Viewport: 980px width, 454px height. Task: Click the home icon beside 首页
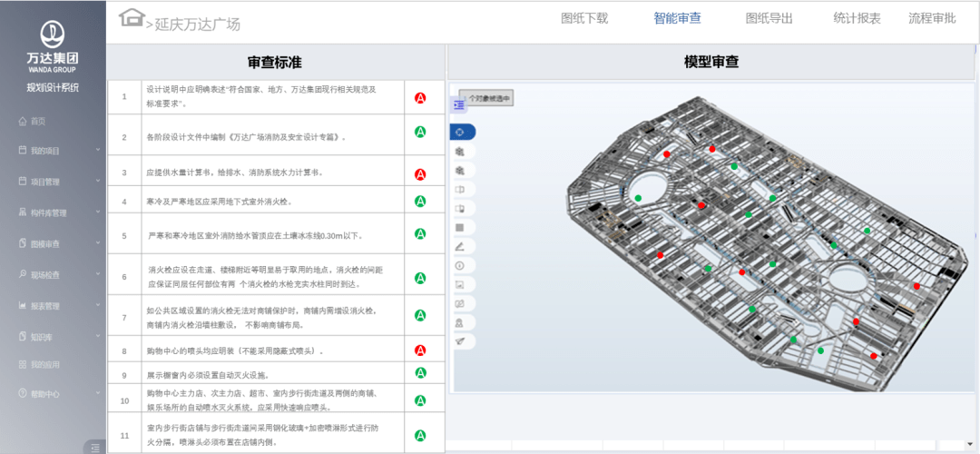click(23, 122)
